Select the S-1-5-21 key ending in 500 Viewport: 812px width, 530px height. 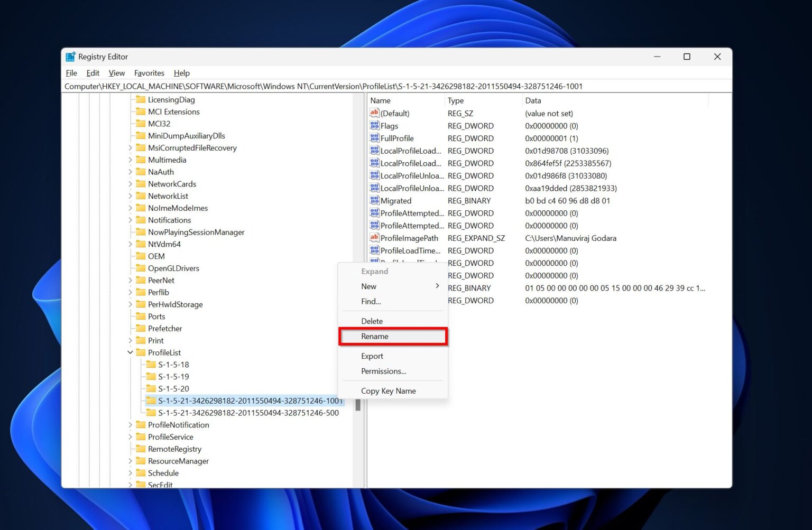248,413
